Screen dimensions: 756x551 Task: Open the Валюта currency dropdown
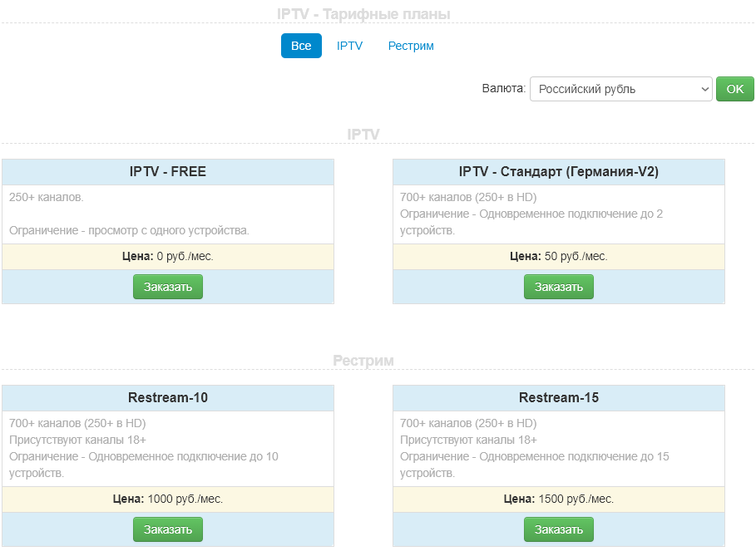[x=620, y=89]
